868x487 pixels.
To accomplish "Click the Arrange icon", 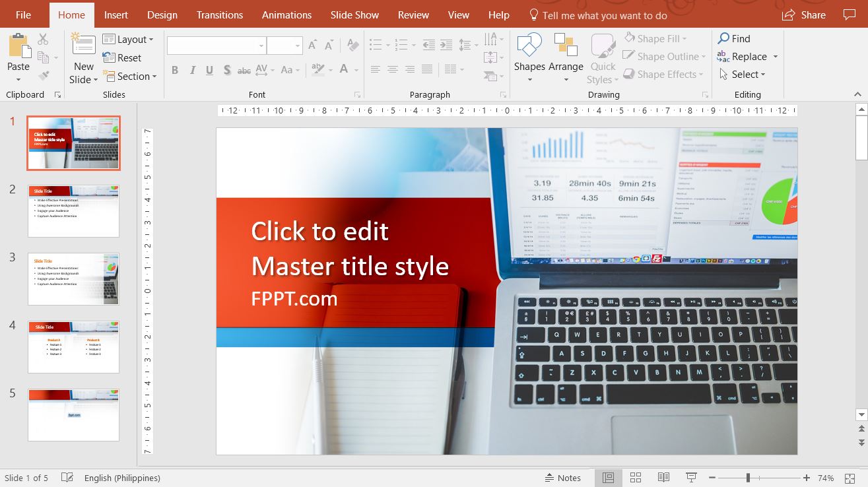I will [566, 46].
